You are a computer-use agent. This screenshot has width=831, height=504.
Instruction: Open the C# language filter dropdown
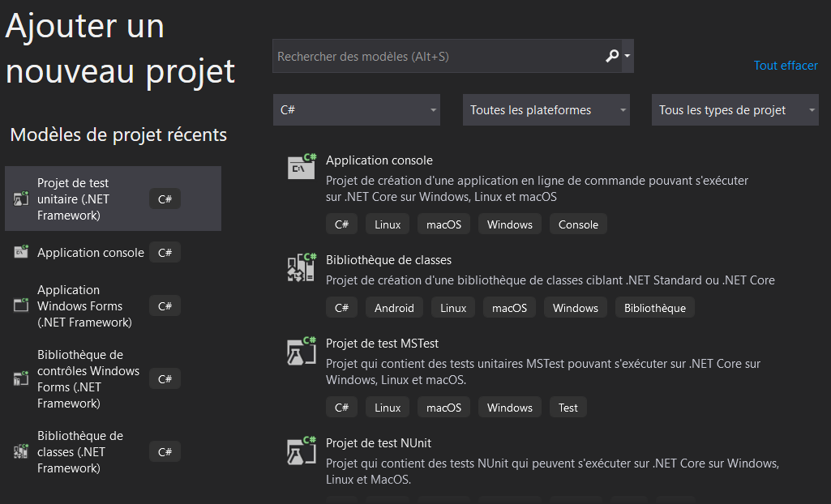(357, 110)
